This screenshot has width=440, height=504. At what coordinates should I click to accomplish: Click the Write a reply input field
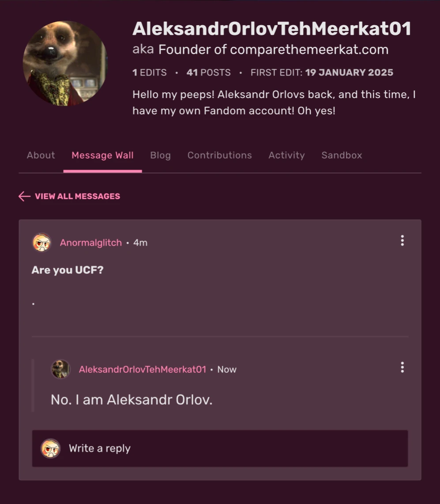click(234, 448)
